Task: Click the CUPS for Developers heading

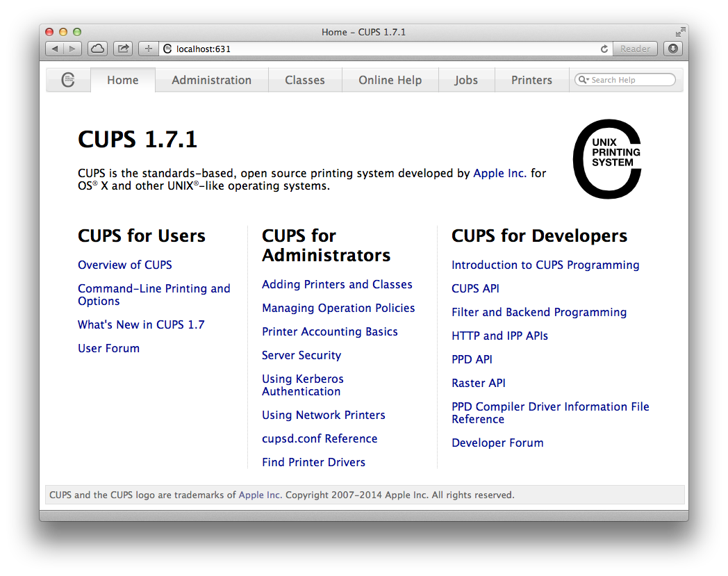Action: (x=540, y=236)
